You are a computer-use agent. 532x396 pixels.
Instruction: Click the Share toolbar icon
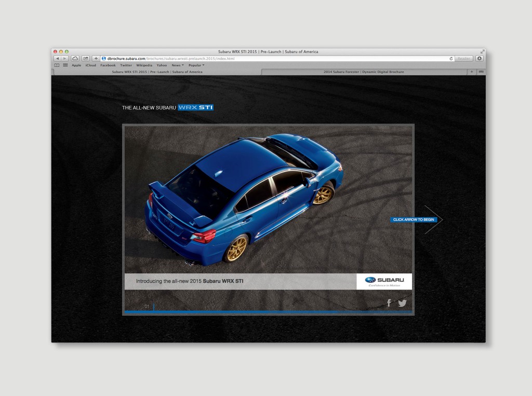pos(86,59)
